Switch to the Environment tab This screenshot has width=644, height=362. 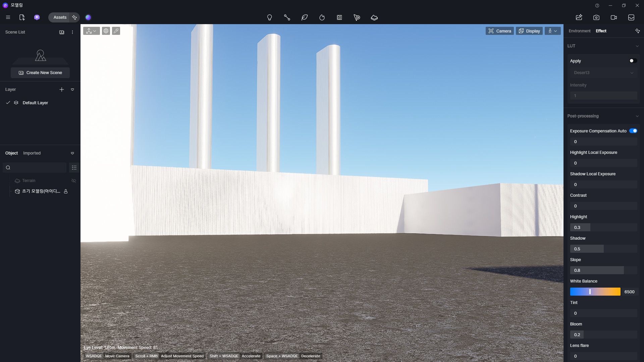579,31
